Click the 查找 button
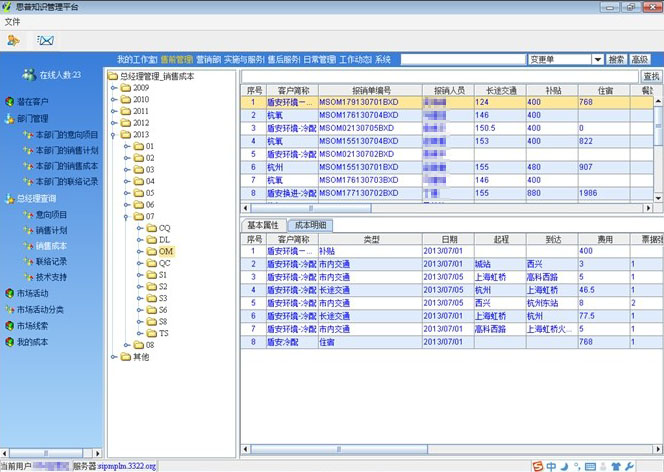 650,76
